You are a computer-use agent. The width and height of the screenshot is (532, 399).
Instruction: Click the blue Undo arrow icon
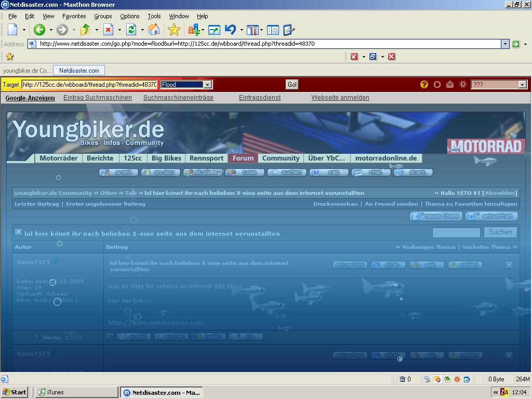230,30
